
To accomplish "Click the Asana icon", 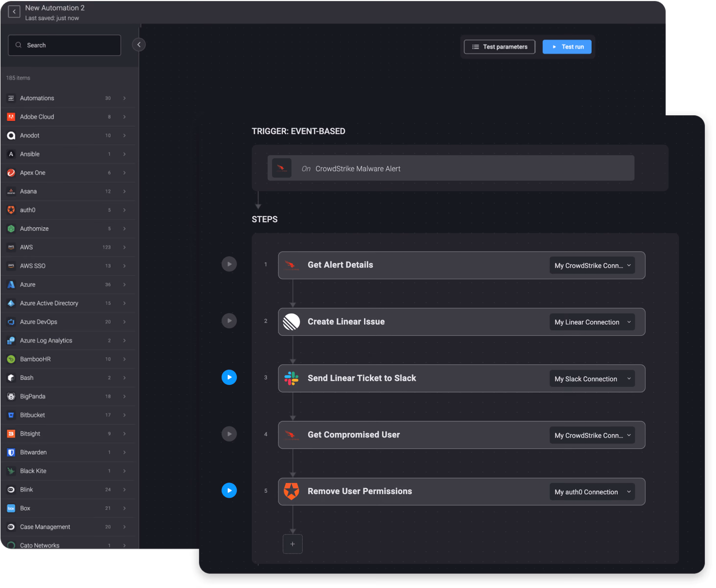I will [11, 191].
